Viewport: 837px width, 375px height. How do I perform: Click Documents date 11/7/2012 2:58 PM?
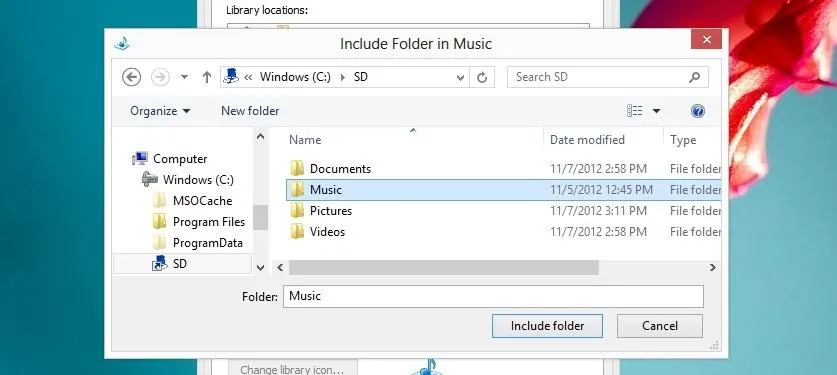coord(598,169)
